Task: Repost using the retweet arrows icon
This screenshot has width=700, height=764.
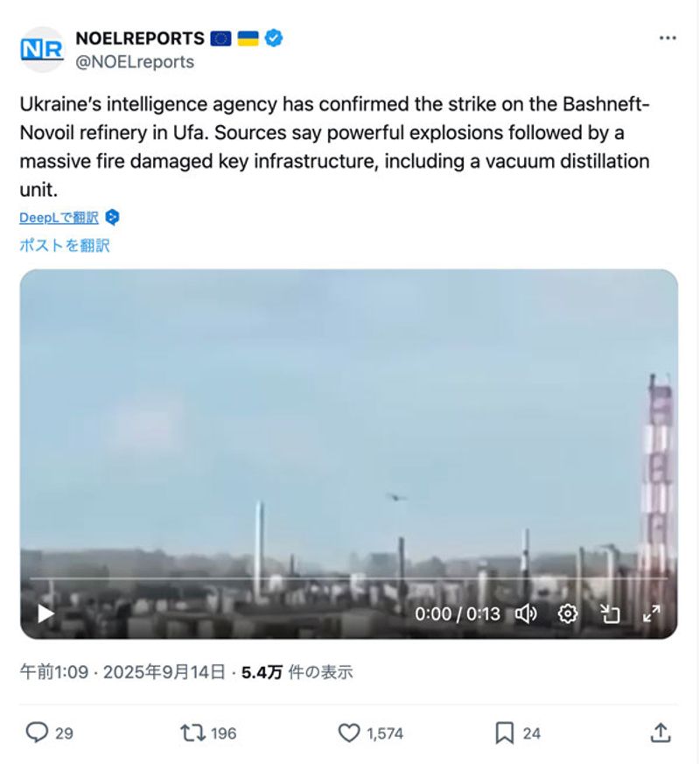Action: 192,732
